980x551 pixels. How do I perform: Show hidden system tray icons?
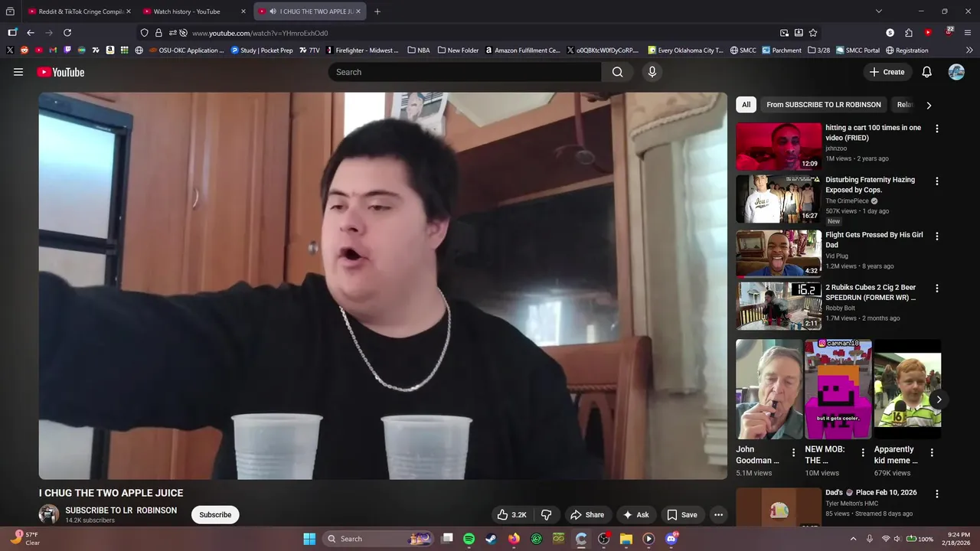(853, 539)
